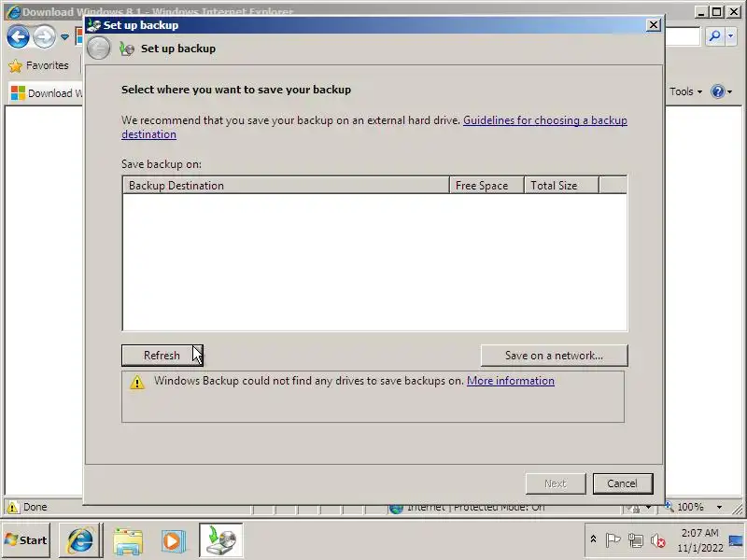Open Windows Explorer folder in taskbar
This screenshot has height=560, width=747.
(x=128, y=541)
